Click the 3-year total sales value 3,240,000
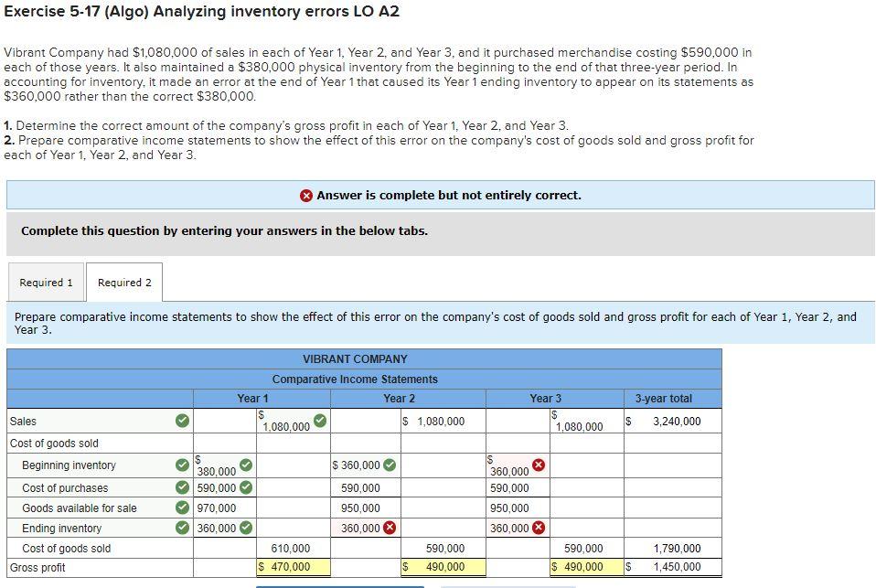 click(677, 422)
